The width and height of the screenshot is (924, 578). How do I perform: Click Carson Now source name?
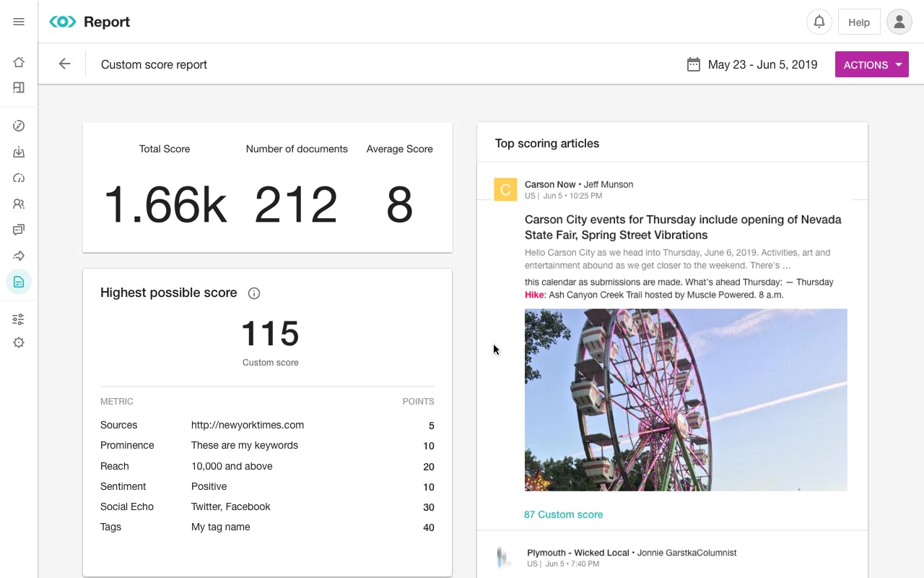(x=550, y=184)
